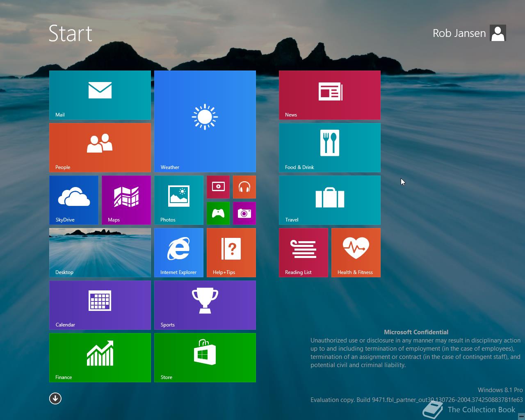Launch the Weather app tile
Image resolution: width=525 pixels, height=420 pixels.
[205, 121]
